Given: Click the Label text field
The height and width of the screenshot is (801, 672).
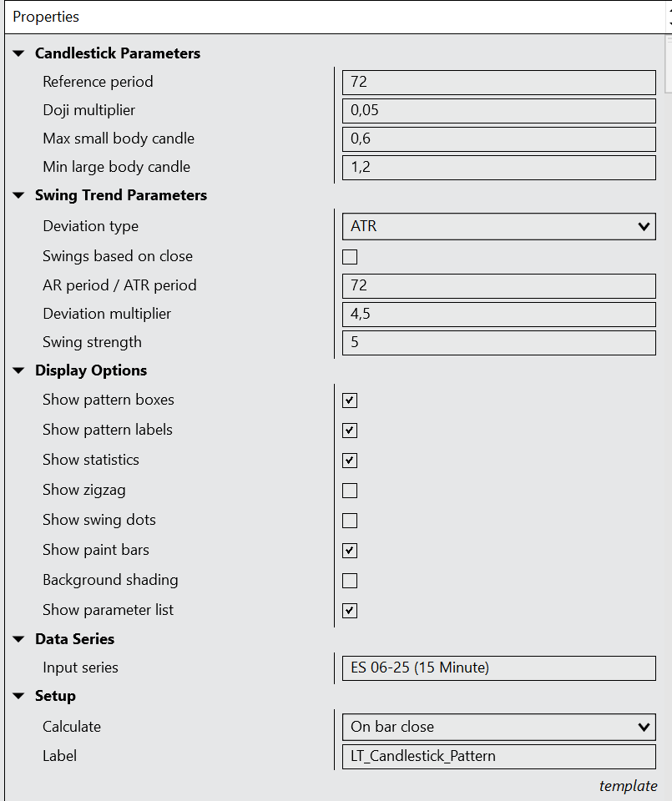Looking at the screenshot, I should click(498, 756).
